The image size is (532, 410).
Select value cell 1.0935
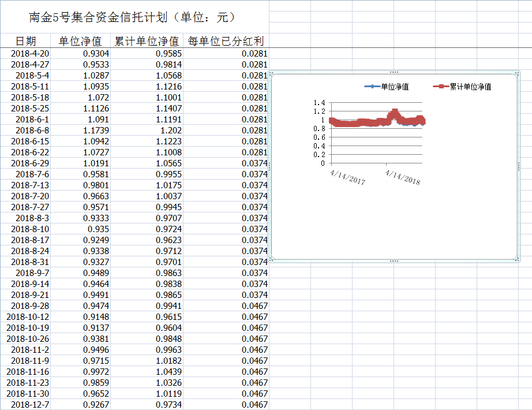click(x=80, y=86)
